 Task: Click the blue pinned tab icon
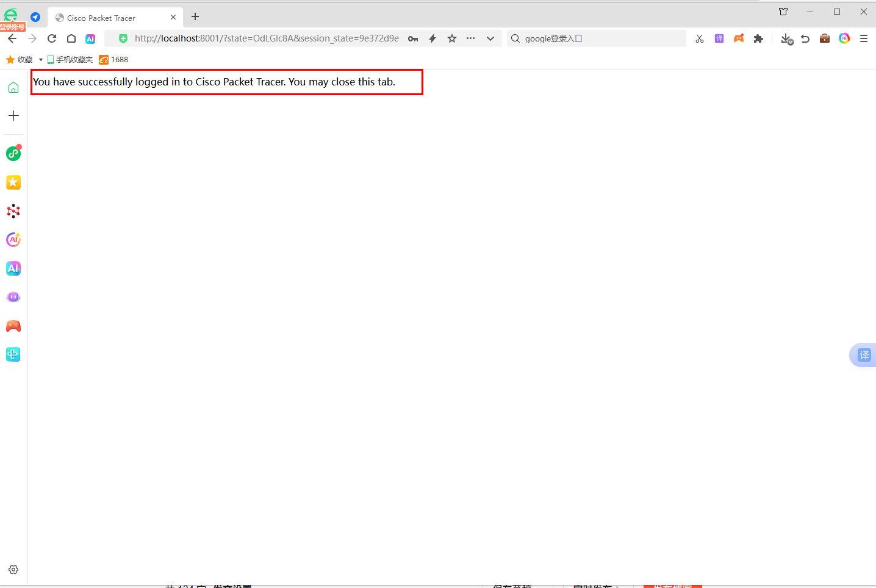point(35,17)
